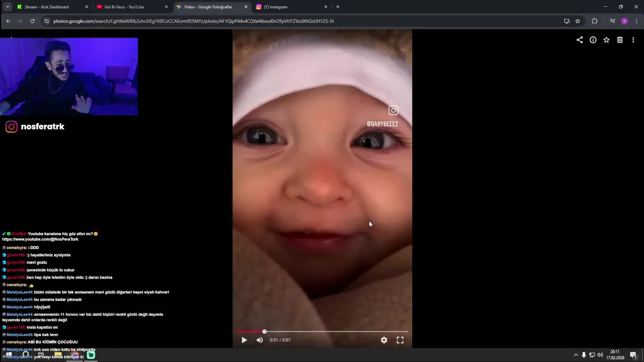The height and width of the screenshot is (362, 644).
Task: Enter fullscreen mode in the video player
Action: (x=400, y=340)
